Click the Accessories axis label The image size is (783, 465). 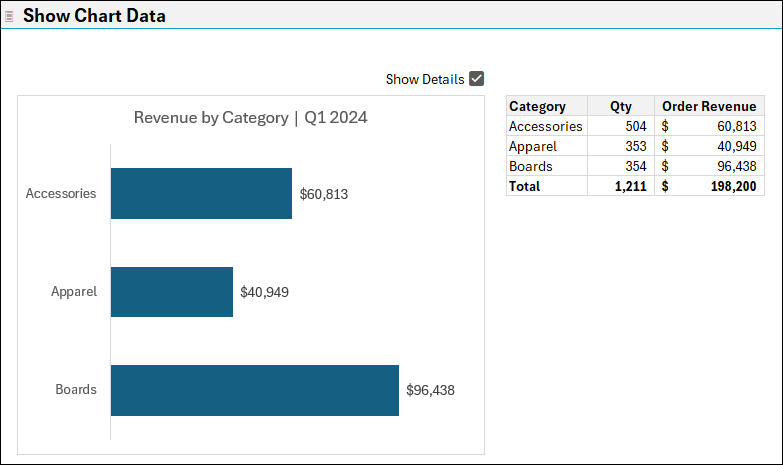tap(61, 193)
